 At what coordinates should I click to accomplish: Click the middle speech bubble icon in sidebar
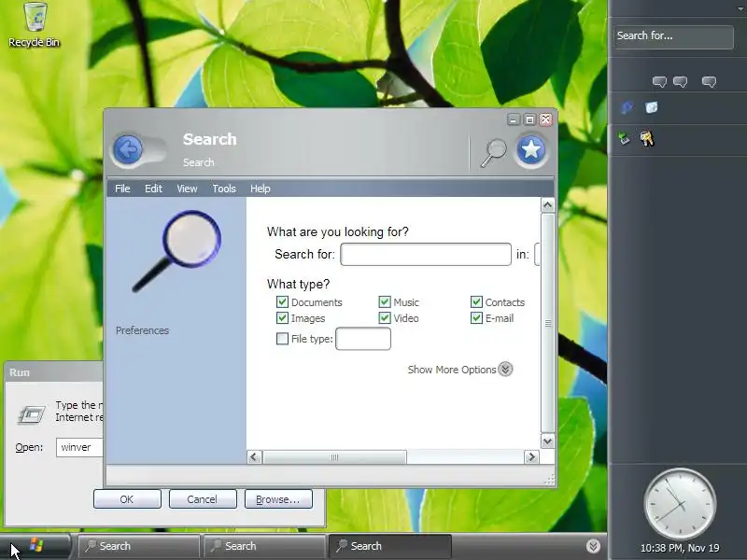click(x=680, y=82)
